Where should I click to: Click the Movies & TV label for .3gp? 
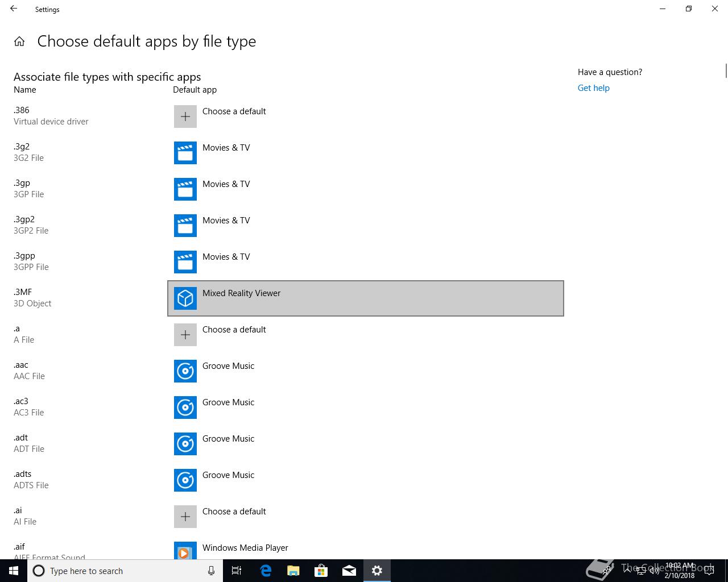(226, 184)
